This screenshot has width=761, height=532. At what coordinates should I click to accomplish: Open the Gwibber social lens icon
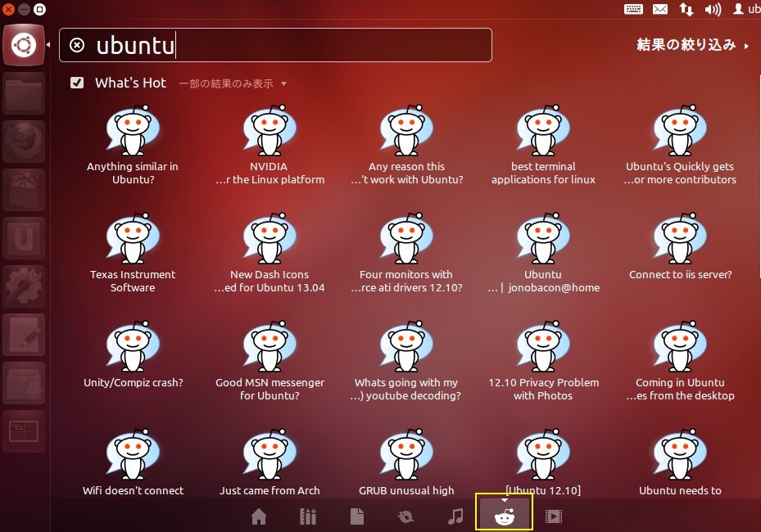pyautogui.click(x=405, y=517)
